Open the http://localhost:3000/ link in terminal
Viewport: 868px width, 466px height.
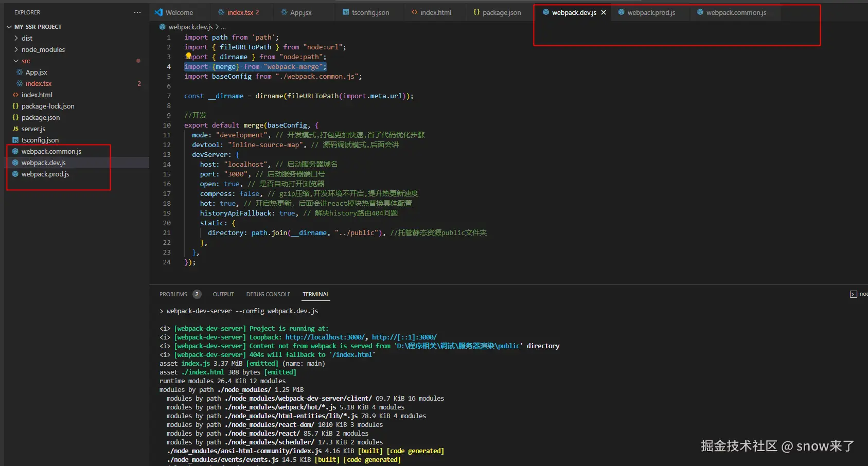(325, 337)
